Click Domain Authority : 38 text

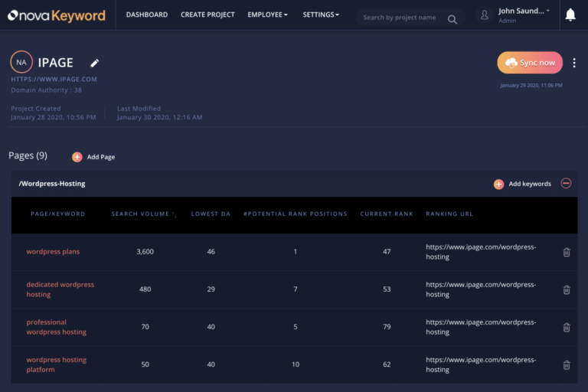click(x=46, y=90)
